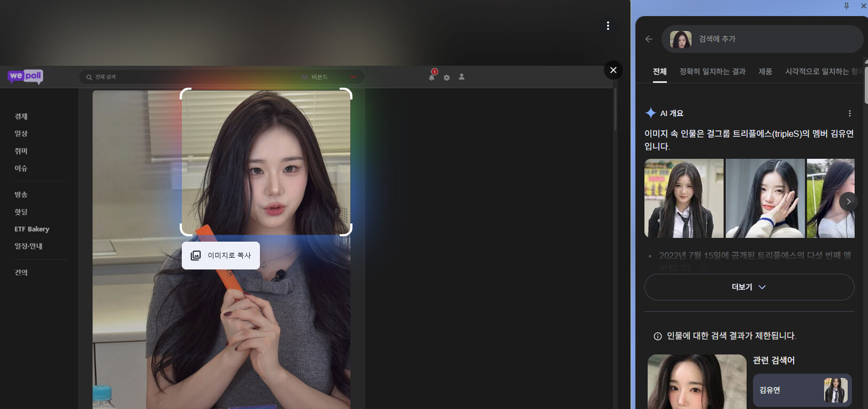868x409 pixels.
Task: Click the faded bullet text starting 2022년 7월 15일
Action: 755,260
